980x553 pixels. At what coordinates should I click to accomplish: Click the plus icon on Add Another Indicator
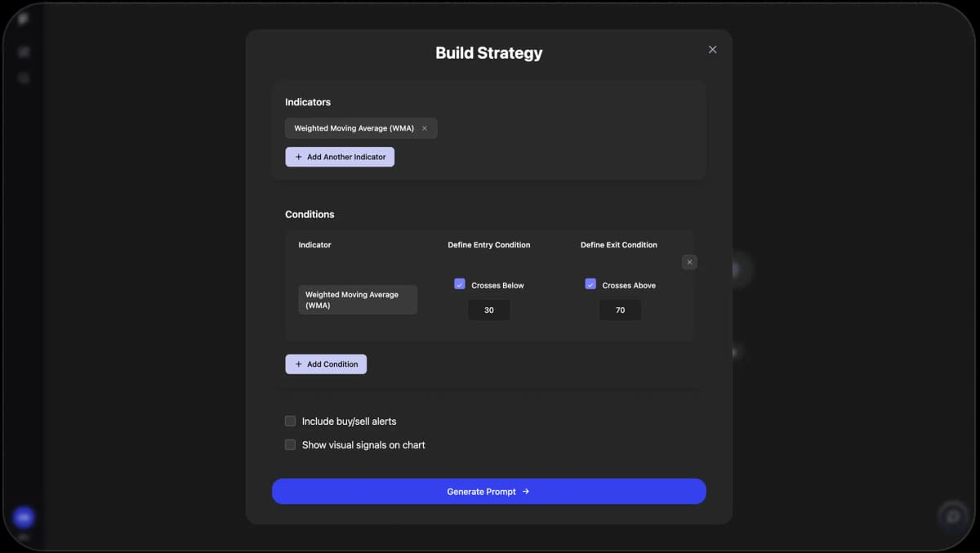pos(298,157)
